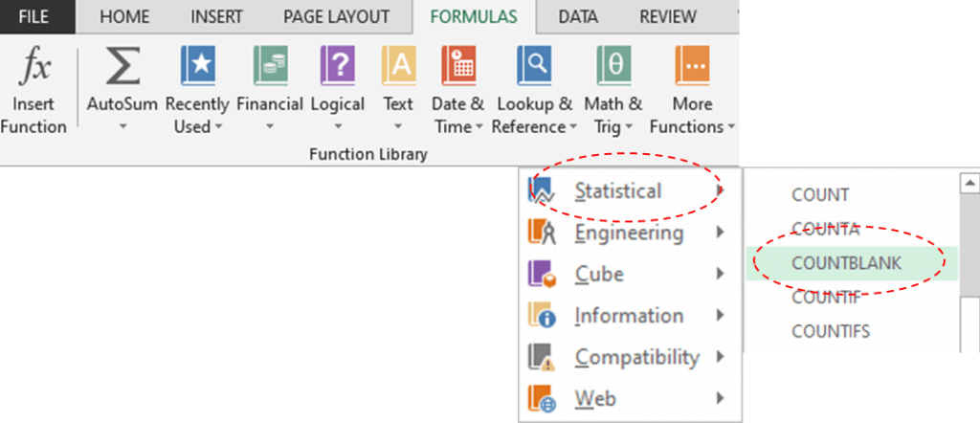Image resolution: width=980 pixels, height=423 pixels.
Task: Expand the More Functions dropdown arrow
Action: click(730, 127)
